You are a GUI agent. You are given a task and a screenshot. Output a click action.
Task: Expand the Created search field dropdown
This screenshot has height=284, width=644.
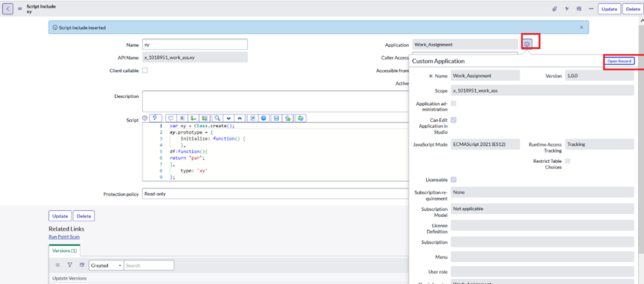click(106, 265)
